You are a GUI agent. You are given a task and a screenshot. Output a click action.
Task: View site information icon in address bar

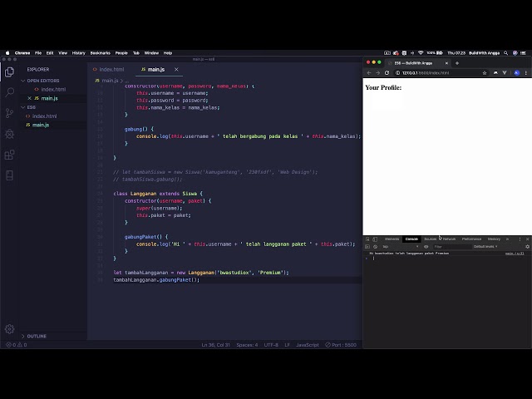tap(397, 73)
